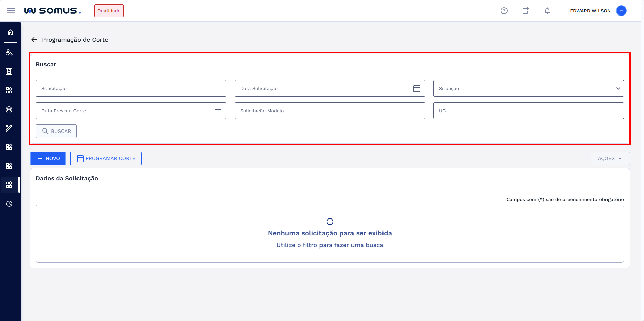Open Data Prevista Corte calendar picker

pos(218,111)
